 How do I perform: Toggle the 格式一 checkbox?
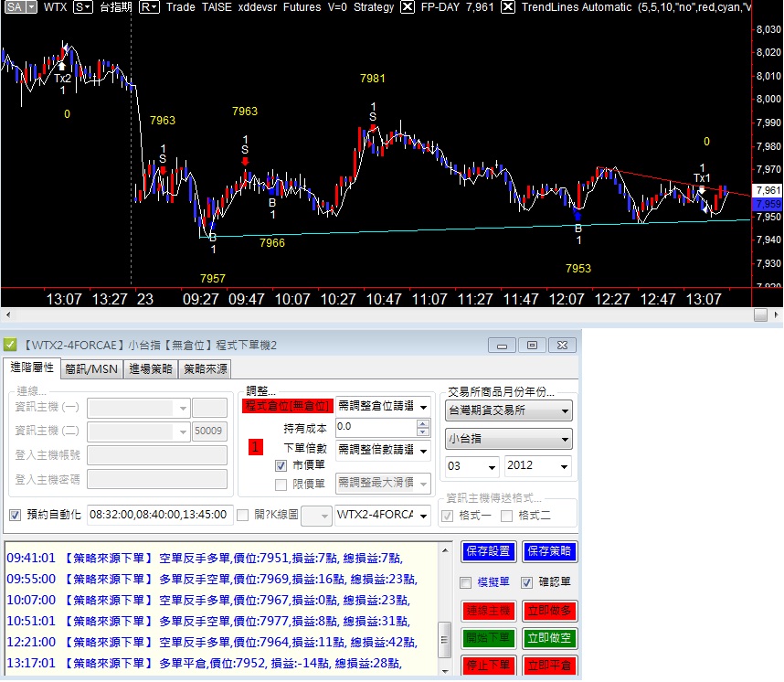click(x=448, y=516)
